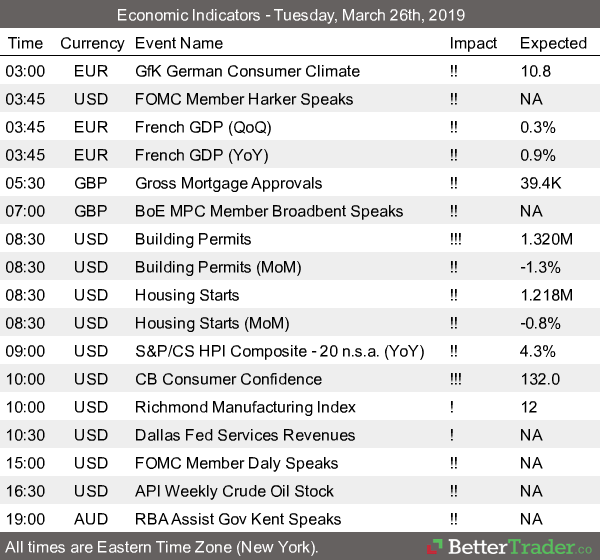This screenshot has height=560, width=600.
Task: Click the impact marker for CB Consumer Confidence
Action: click(x=458, y=379)
